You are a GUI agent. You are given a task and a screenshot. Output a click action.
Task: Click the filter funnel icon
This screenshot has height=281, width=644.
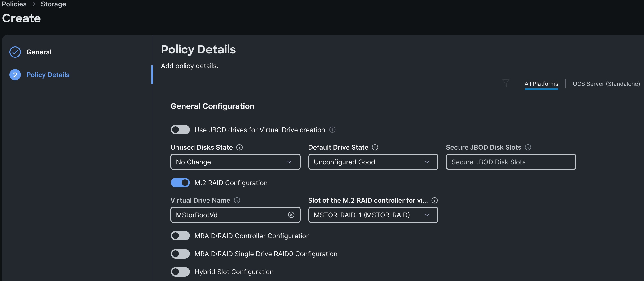tap(506, 83)
